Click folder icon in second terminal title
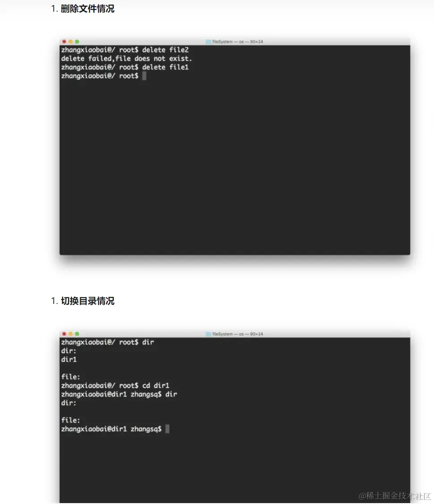 point(208,334)
